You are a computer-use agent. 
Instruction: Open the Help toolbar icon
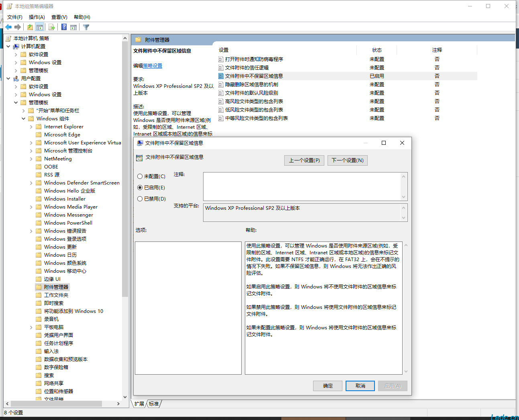point(64,27)
